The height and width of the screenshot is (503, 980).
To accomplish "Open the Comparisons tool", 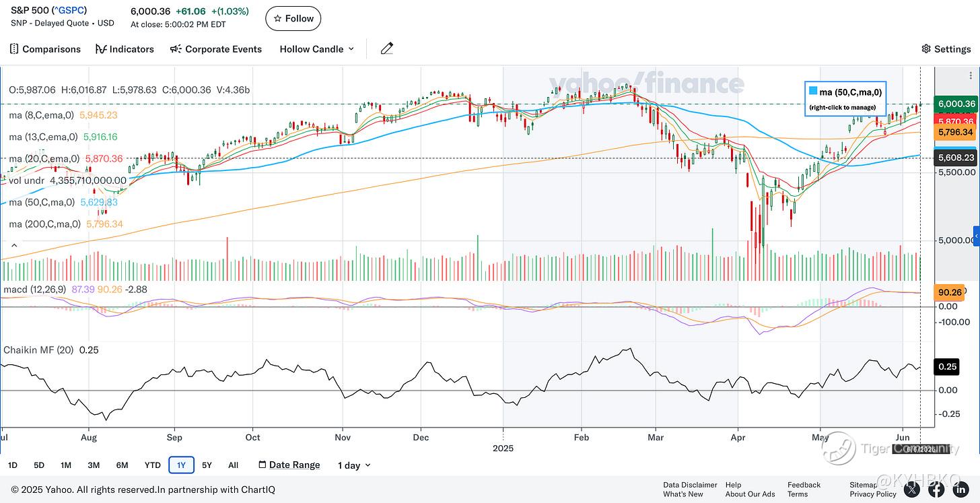I will point(45,49).
